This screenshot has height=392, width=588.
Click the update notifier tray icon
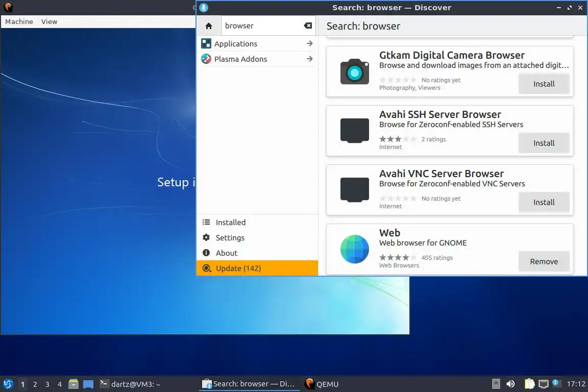[x=556, y=383]
